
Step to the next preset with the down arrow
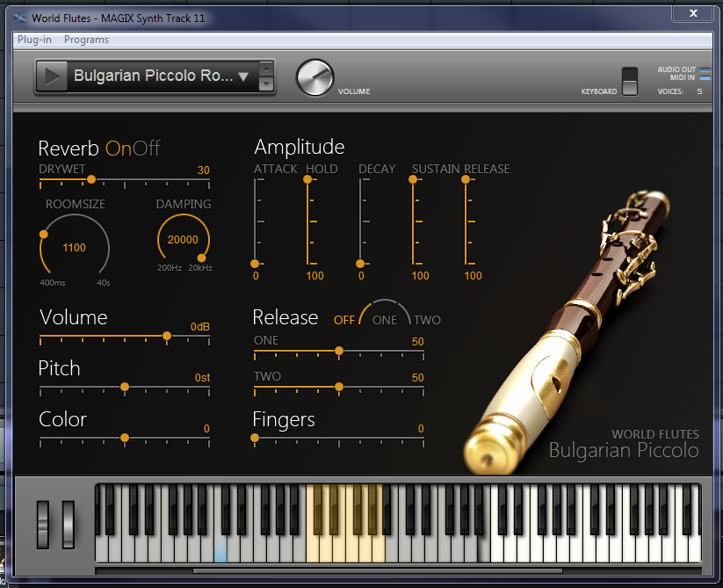[266, 83]
